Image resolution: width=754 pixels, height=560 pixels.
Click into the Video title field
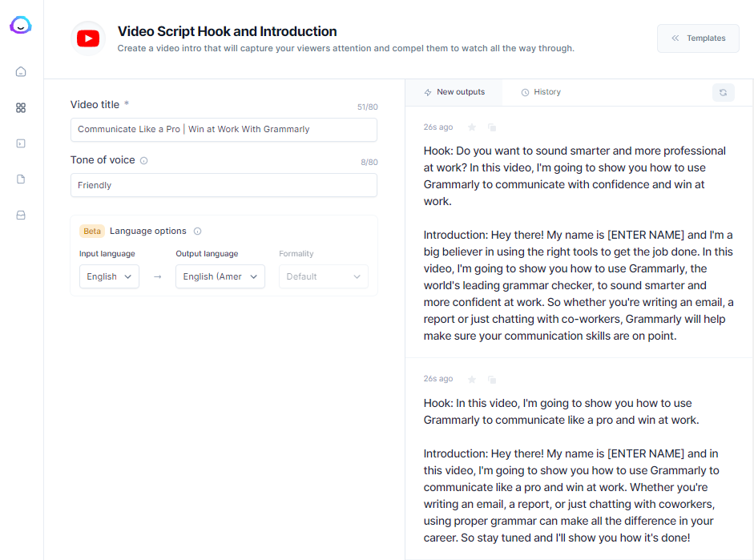click(x=224, y=130)
